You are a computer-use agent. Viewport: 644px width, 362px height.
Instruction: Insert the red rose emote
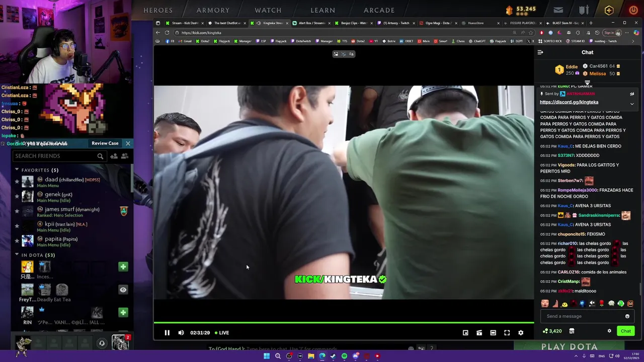pyautogui.click(x=601, y=303)
